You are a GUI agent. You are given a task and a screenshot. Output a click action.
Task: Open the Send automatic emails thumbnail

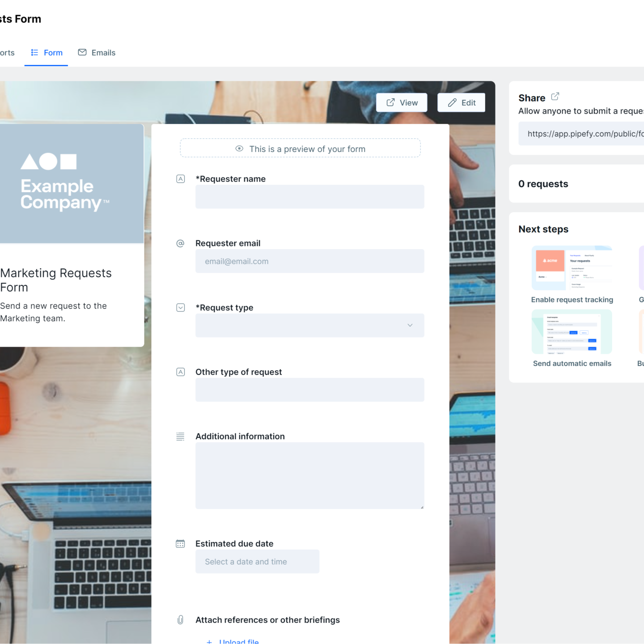pyautogui.click(x=572, y=332)
